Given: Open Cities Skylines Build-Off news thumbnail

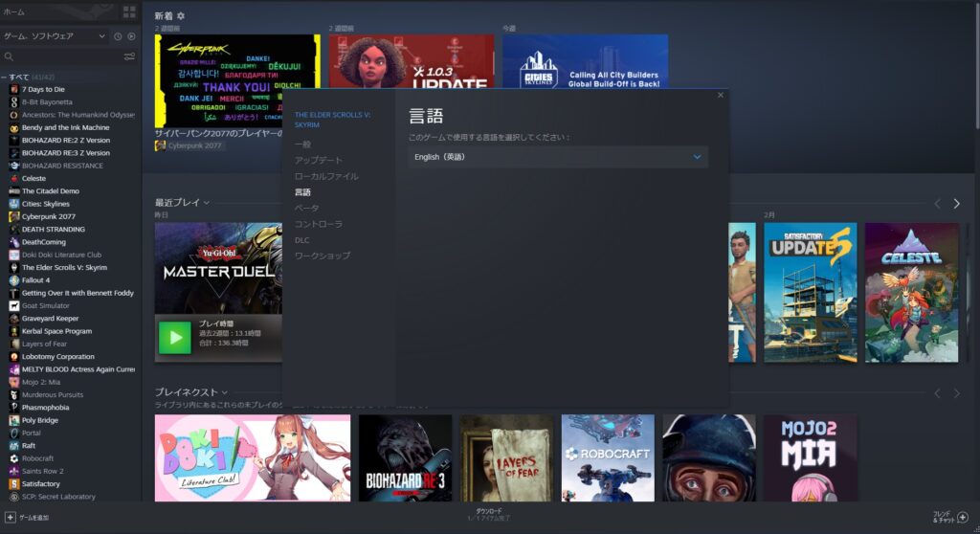Looking at the screenshot, I should pyautogui.click(x=585, y=61).
